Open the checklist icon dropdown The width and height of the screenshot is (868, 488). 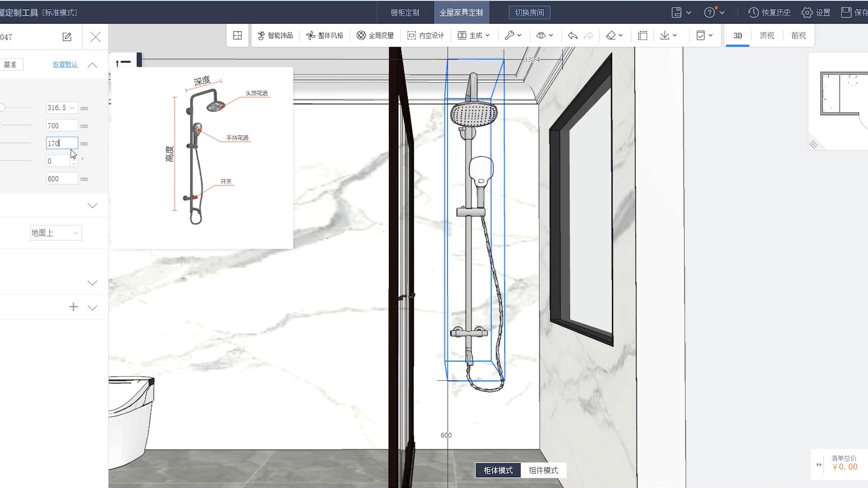(704, 35)
